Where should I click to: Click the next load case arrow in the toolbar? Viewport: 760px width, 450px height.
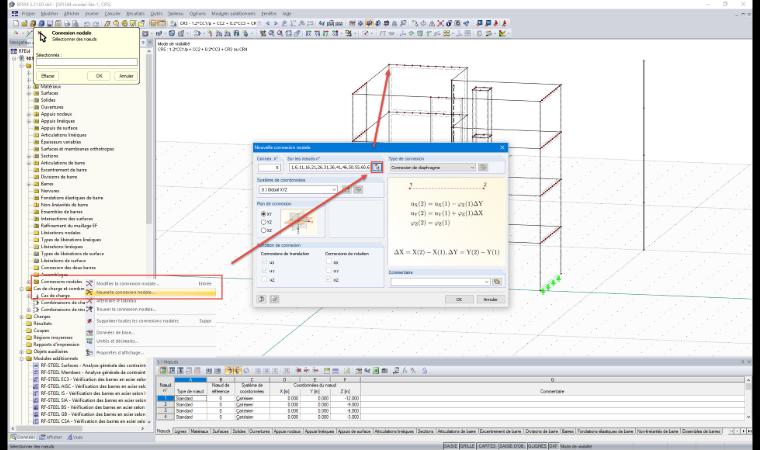(276, 23)
